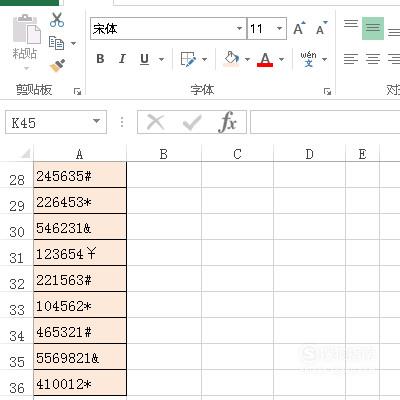Image resolution: width=400 pixels, height=400 pixels.
Task: Open the font color dropdown arrow
Action: coord(282,60)
